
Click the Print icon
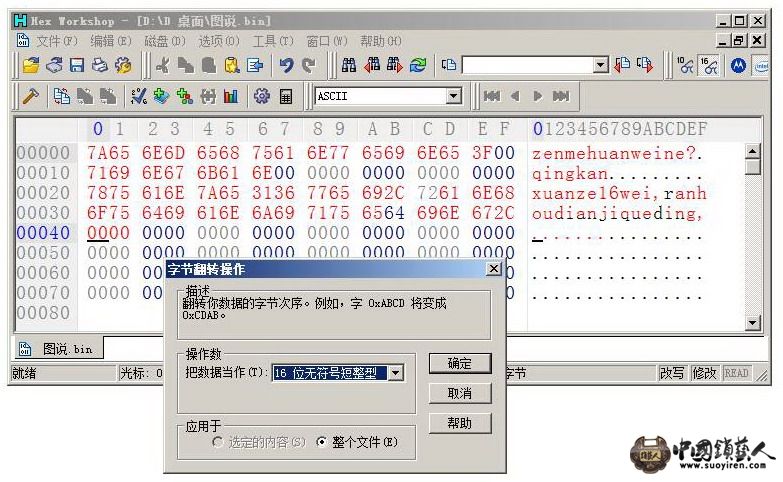(x=99, y=65)
